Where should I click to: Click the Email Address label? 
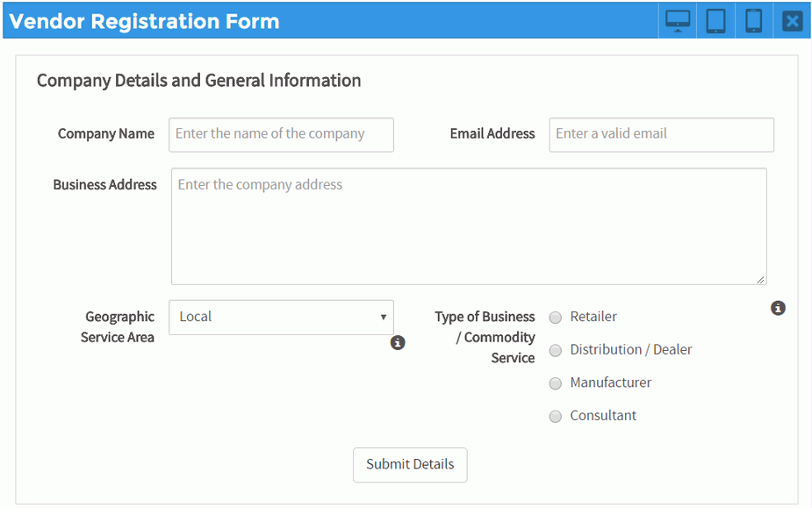tap(492, 134)
